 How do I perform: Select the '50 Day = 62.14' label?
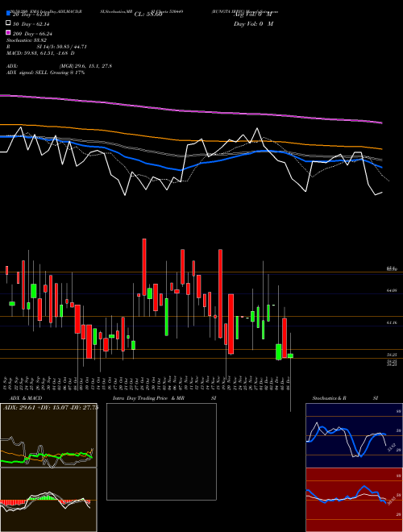coord(31,24)
